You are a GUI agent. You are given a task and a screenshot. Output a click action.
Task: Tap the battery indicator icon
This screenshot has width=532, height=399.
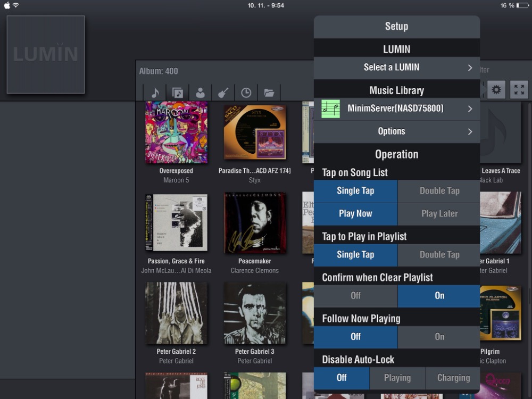click(522, 5)
